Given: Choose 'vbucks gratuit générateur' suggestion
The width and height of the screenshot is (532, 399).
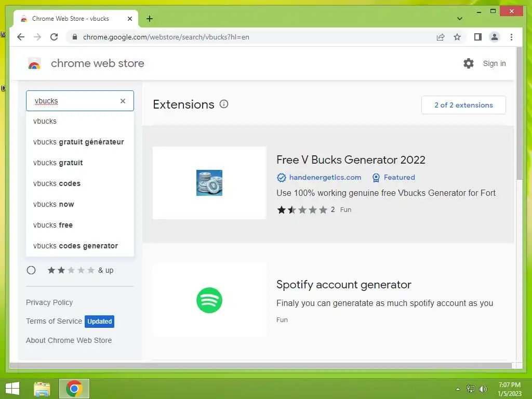Looking at the screenshot, I should (x=80, y=142).
